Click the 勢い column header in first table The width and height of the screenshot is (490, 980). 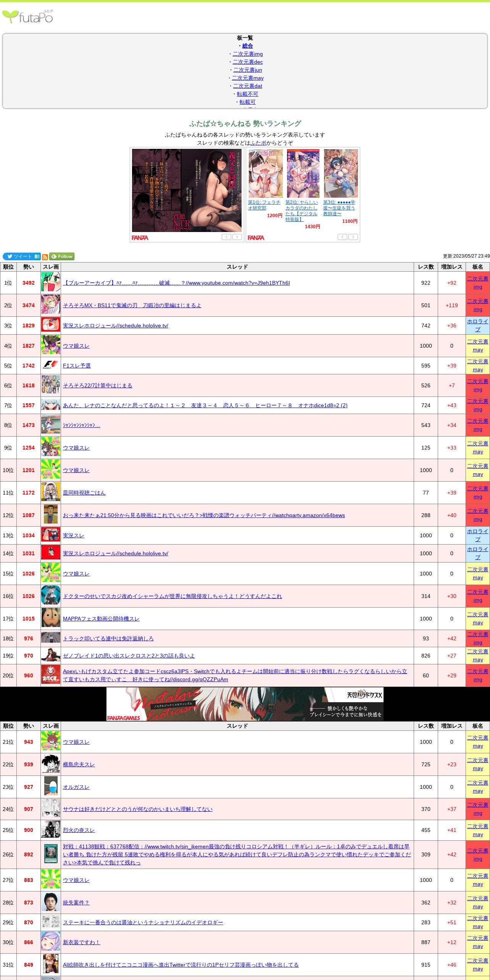point(29,267)
